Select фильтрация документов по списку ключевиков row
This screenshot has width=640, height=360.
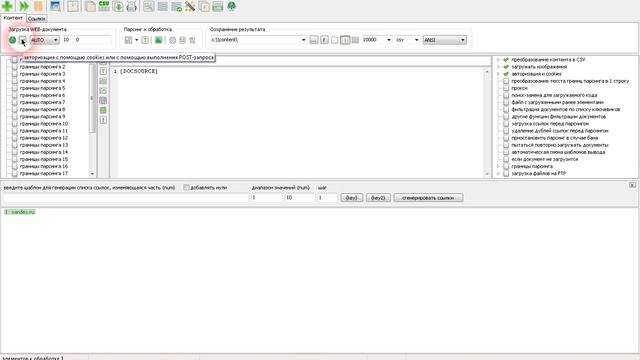click(x=565, y=109)
